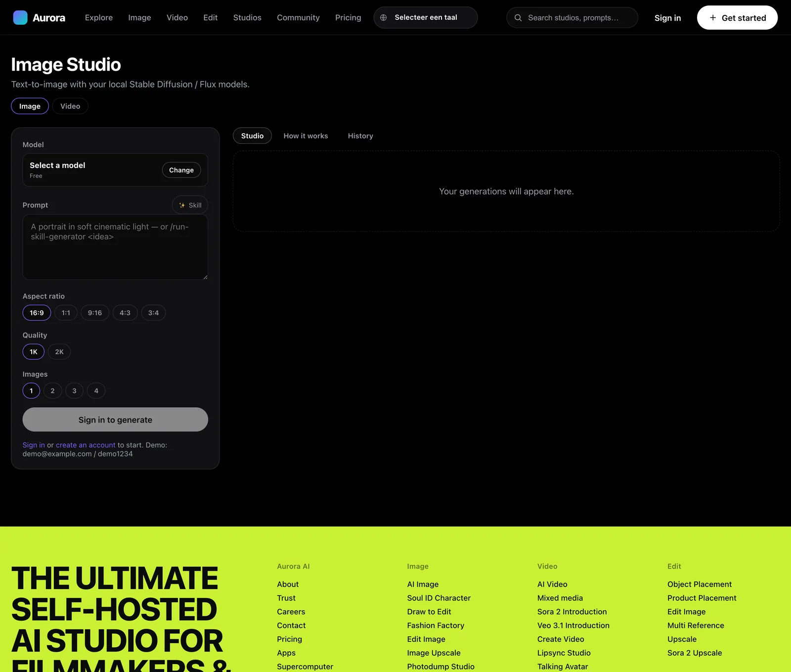Click create an account link

pos(86,445)
